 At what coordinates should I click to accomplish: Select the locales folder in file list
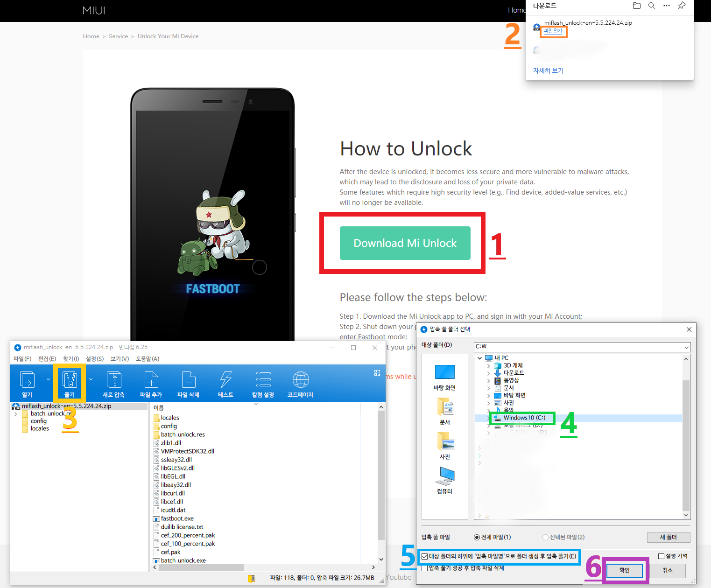170,418
